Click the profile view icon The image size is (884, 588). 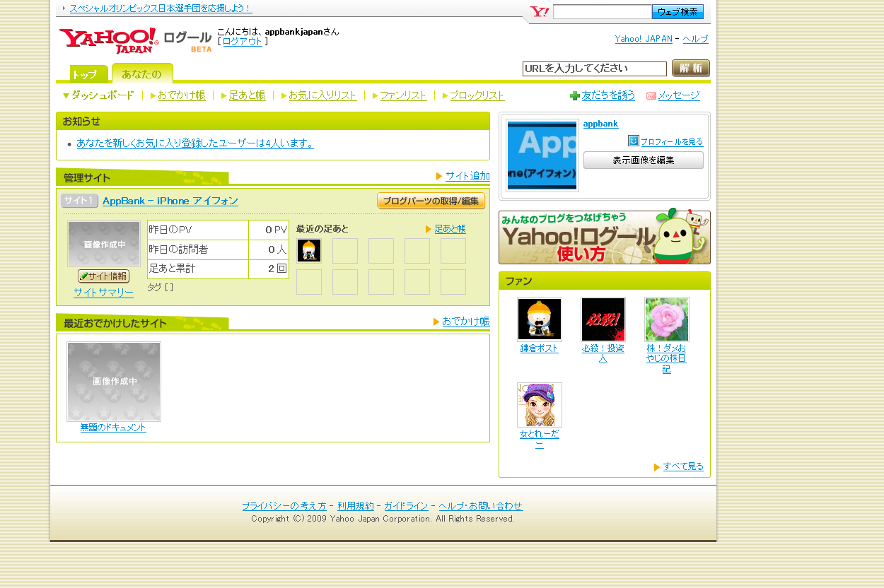pos(634,141)
